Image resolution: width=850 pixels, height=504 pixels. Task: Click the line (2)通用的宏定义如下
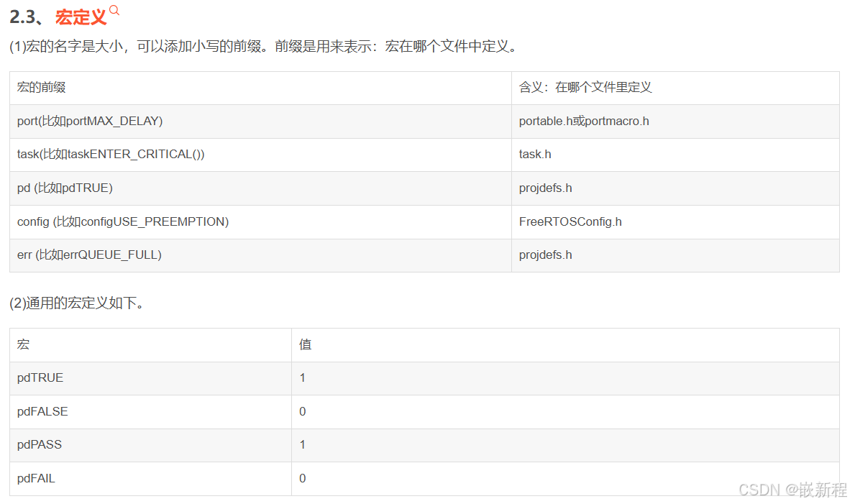click(77, 303)
